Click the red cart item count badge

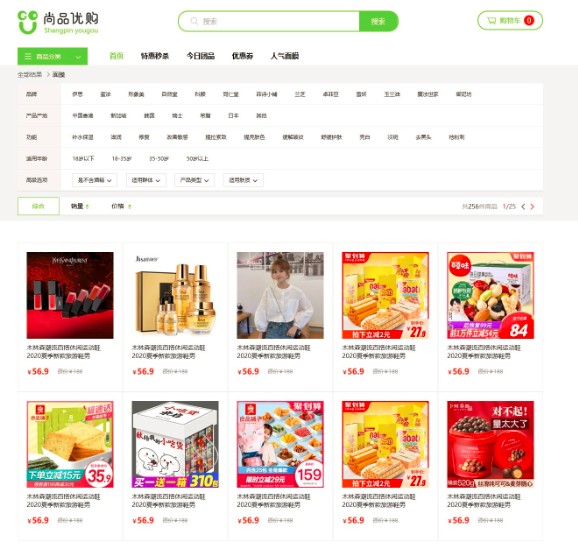pyautogui.click(x=529, y=20)
